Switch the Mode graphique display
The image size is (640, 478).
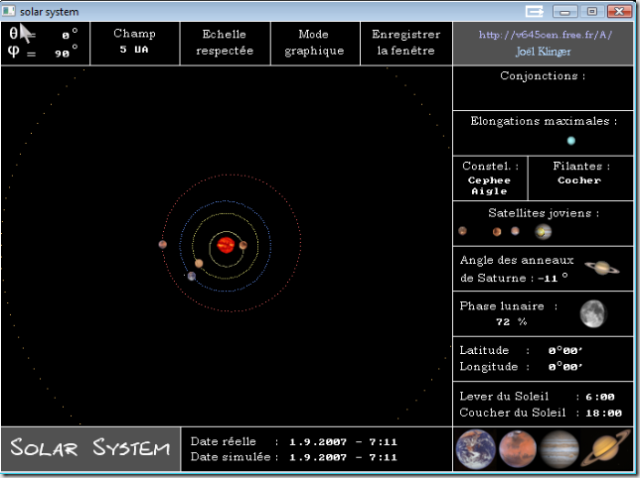pyautogui.click(x=314, y=42)
